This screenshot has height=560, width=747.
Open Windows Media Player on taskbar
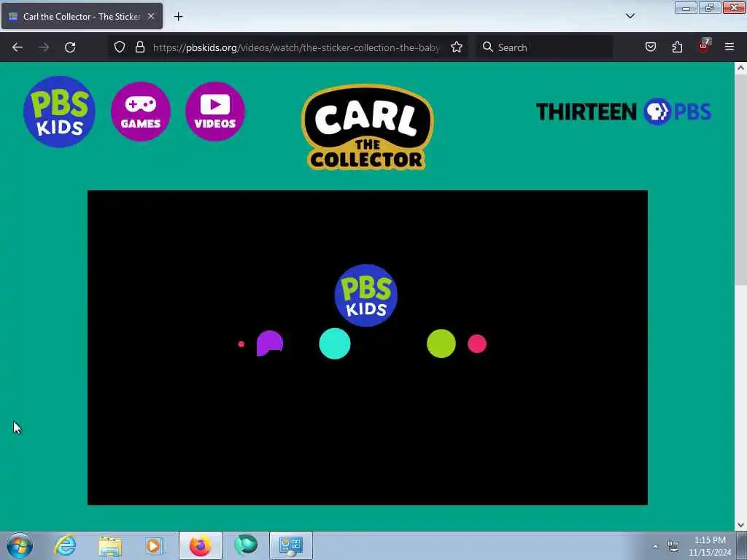tap(154, 545)
